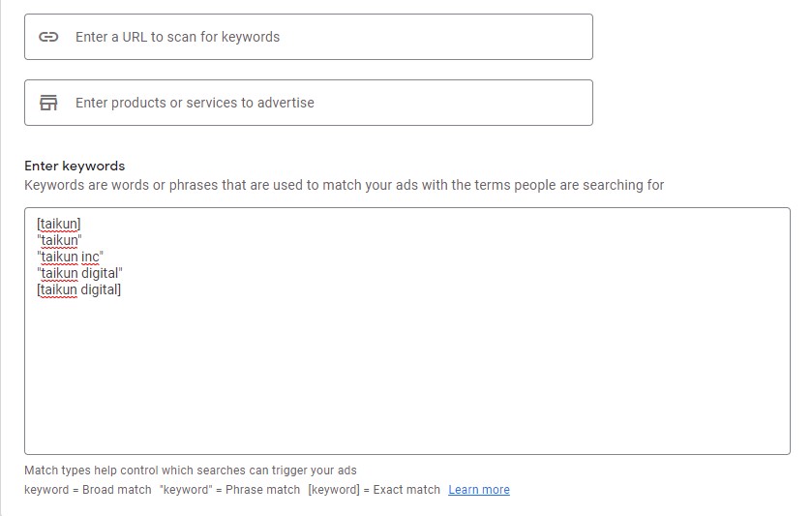Click the [taikun digital] exact match line
The height and width of the screenshot is (516, 812).
[x=79, y=289]
